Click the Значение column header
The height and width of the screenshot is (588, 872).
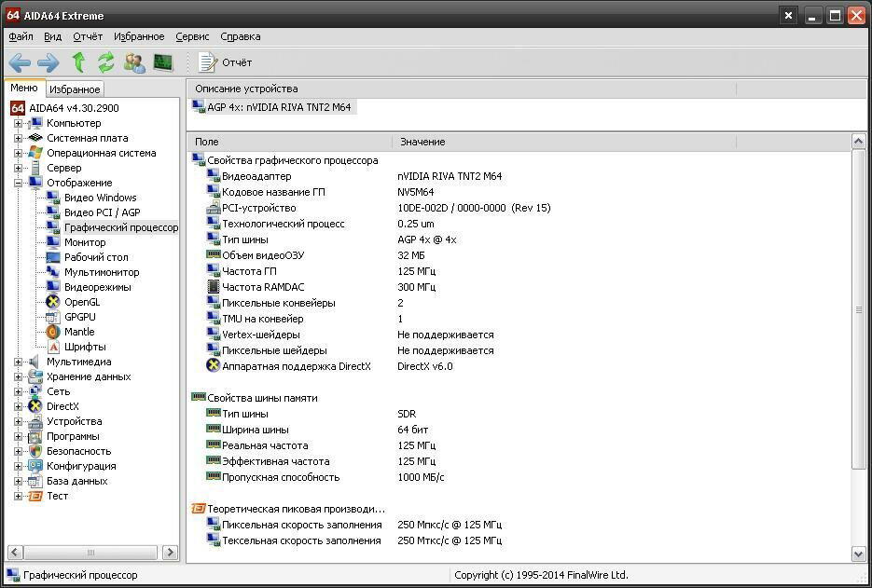click(564, 143)
